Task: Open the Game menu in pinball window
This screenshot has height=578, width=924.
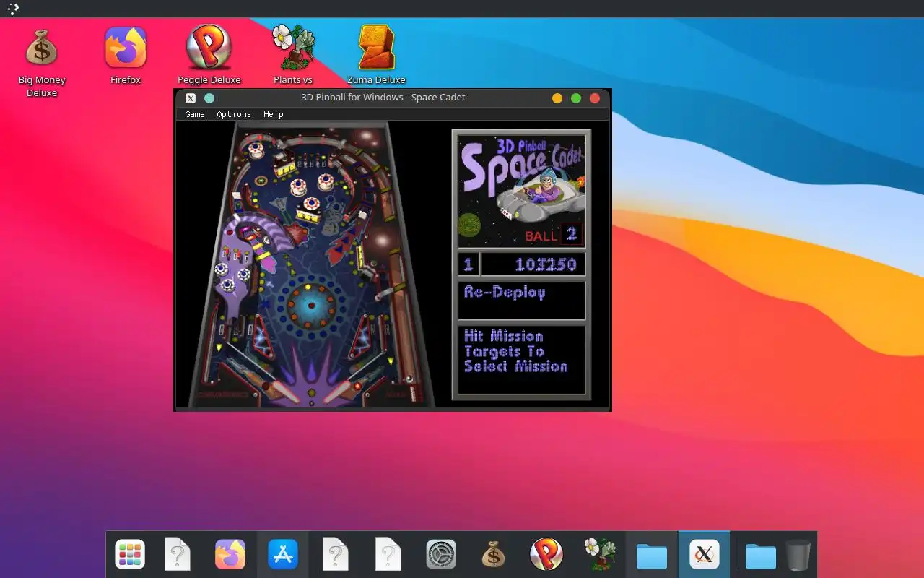Action: coord(195,114)
